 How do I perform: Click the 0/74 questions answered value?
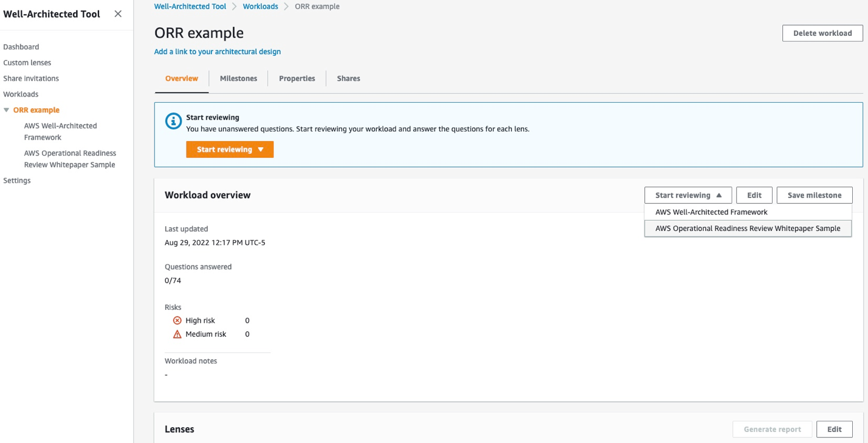[x=173, y=281]
